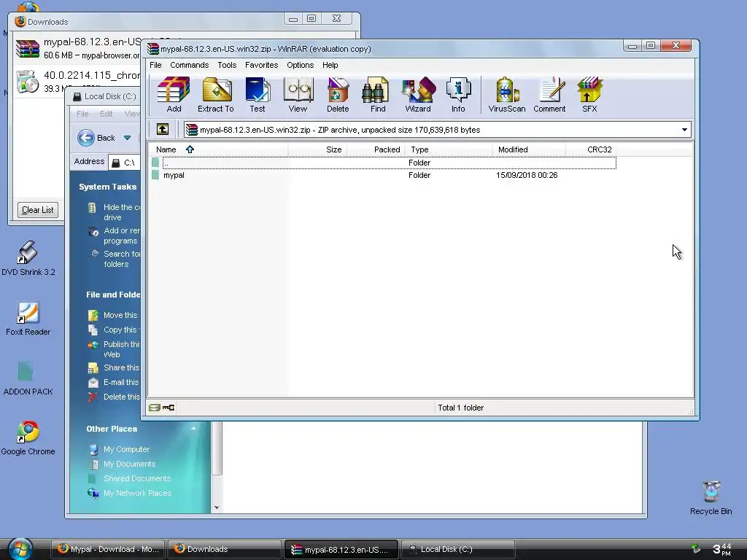Screen dimensions: 747x560
Task: Convert archive with SFX tool
Action: click(589, 95)
